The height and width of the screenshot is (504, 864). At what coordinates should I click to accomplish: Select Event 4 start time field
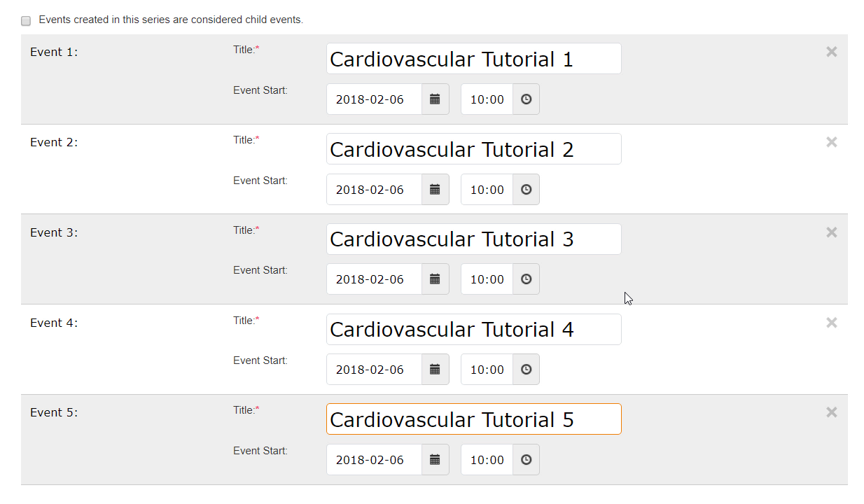[487, 370]
